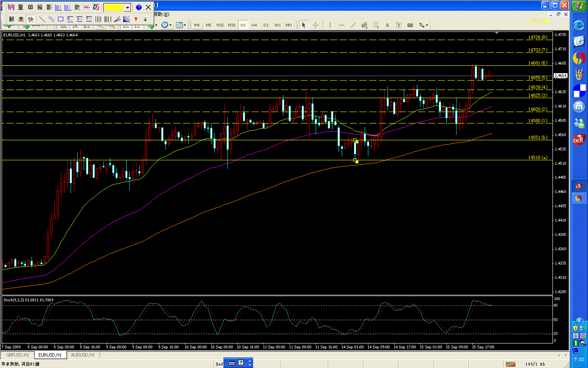Switch to M1 timeframe
Viewport: 588px width, 368px height.
point(197,25)
